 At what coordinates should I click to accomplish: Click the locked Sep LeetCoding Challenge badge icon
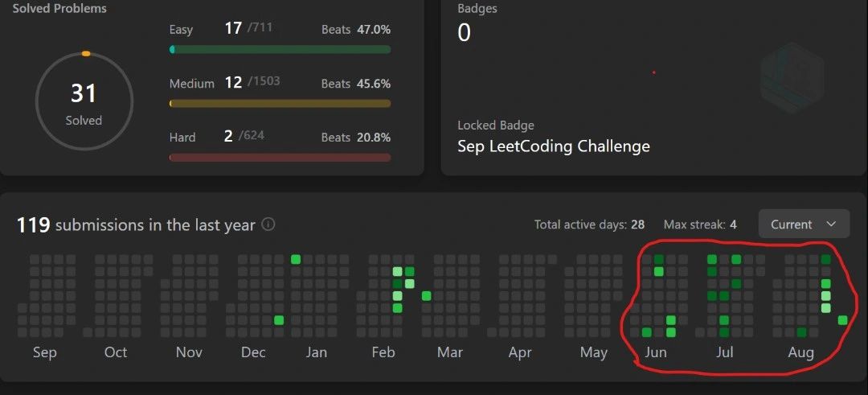pos(792,78)
